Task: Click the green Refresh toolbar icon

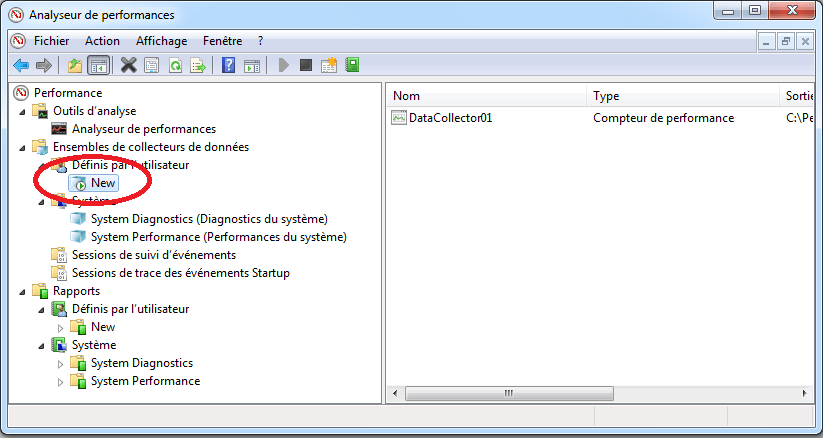Action: tap(175, 65)
